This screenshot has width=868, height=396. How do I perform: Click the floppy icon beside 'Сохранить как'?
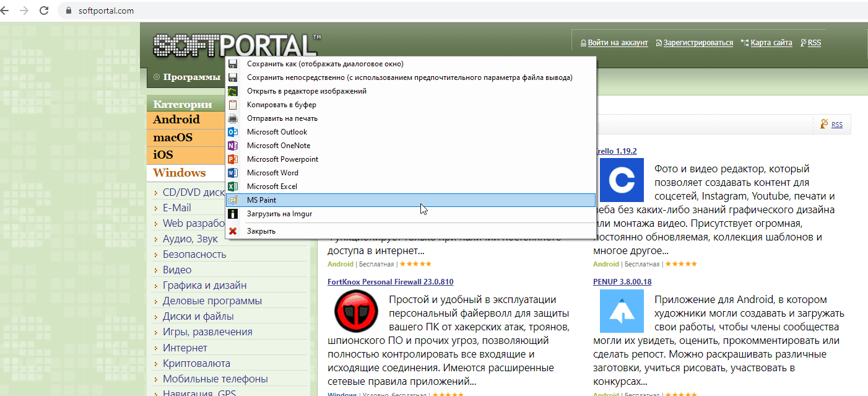(x=233, y=64)
